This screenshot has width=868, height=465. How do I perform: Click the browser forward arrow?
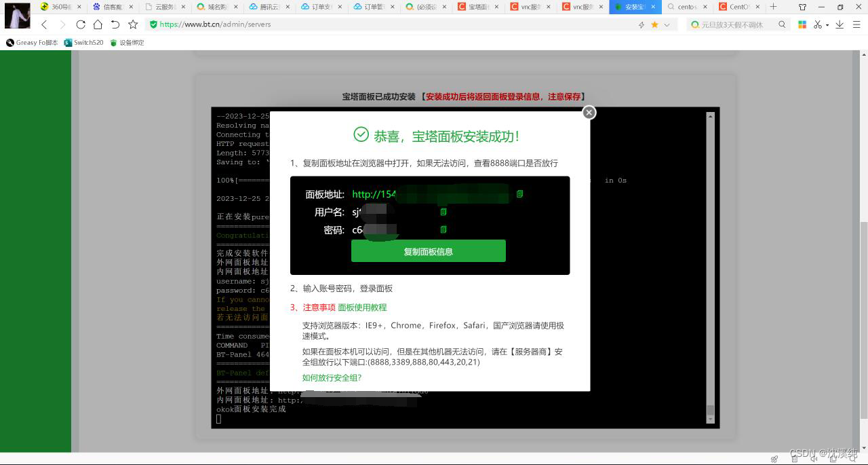tap(62, 24)
